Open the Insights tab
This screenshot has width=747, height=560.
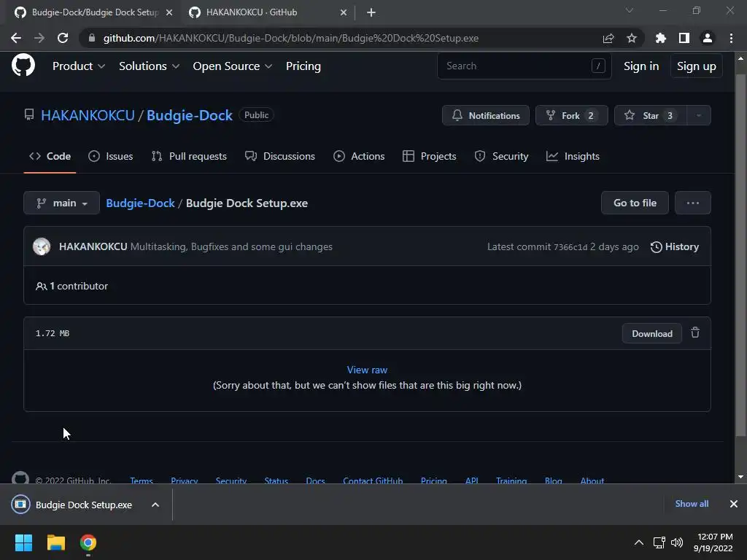(573, 156)
